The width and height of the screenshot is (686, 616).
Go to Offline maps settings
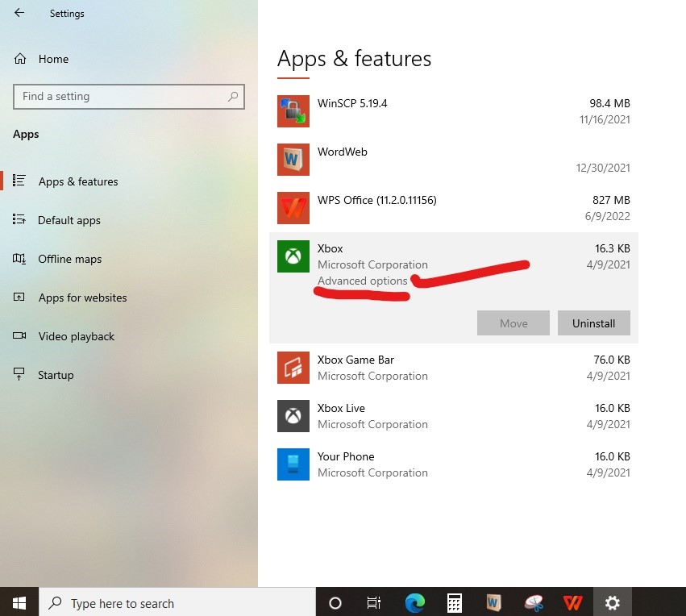point(70,259)
